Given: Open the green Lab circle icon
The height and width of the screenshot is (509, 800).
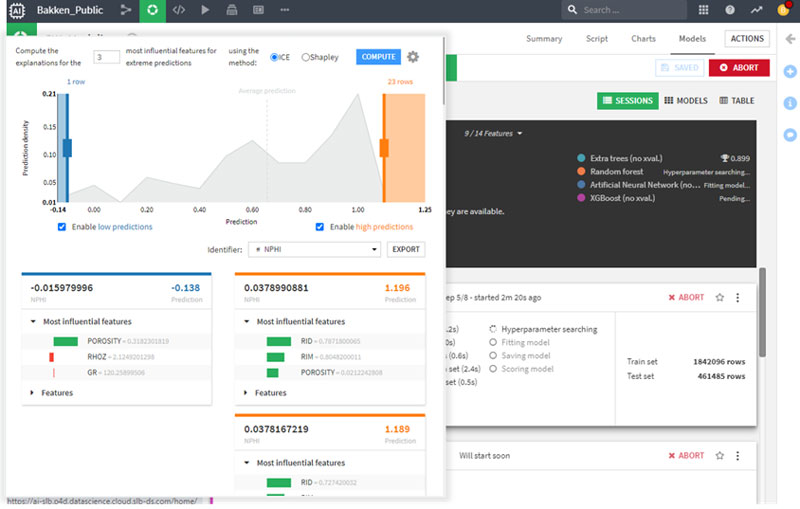Looking at the screenshot, I should (x=152, y=10).
